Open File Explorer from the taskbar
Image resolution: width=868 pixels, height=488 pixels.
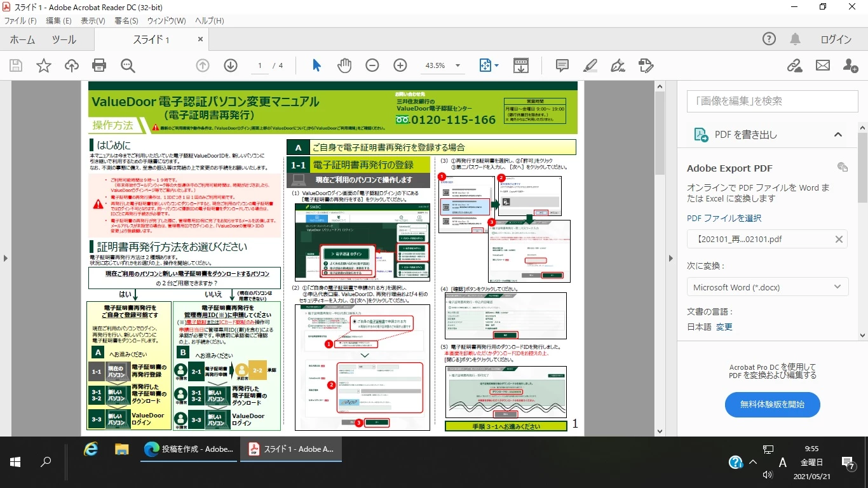(x=121, y=449)
